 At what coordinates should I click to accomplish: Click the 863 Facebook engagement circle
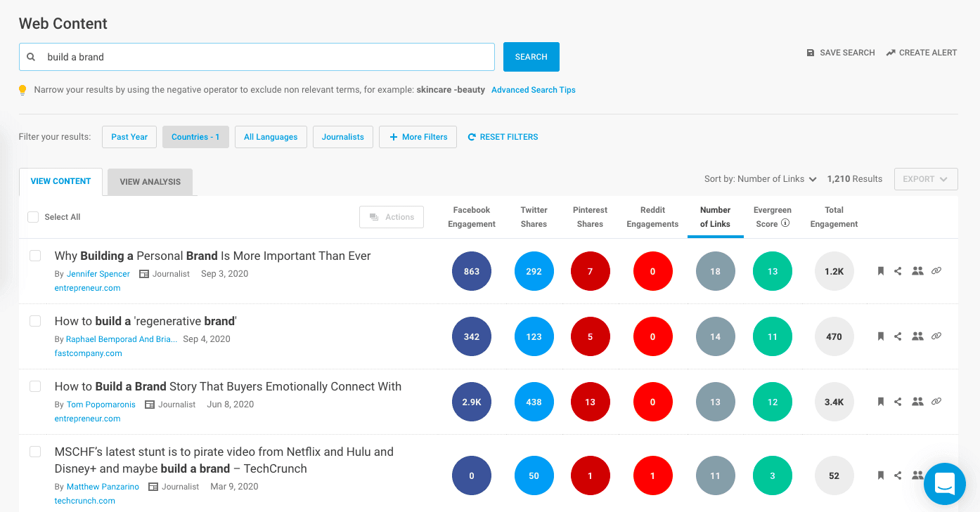point(472,271)
